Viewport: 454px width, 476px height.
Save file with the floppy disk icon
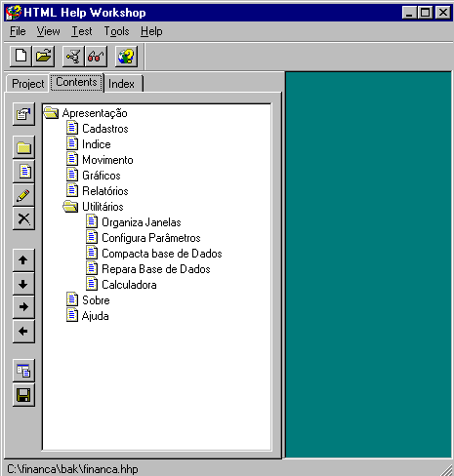pyautogui.click(x=23, y=395)
